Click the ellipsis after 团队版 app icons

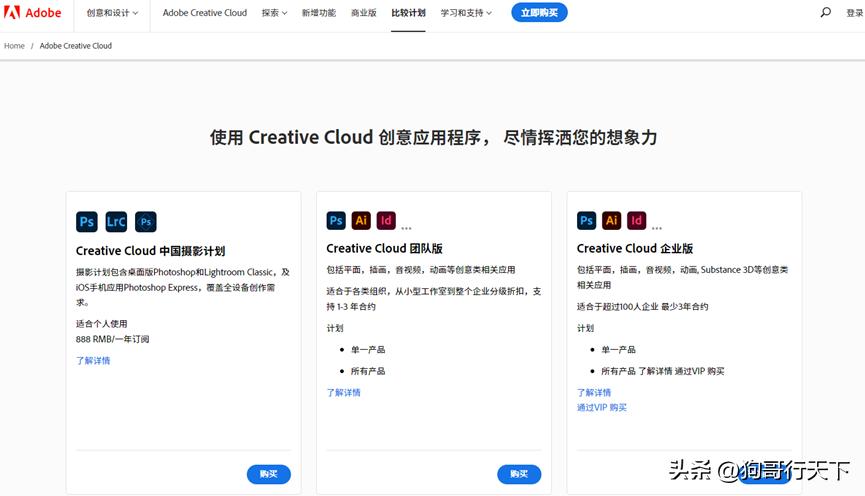407,227
